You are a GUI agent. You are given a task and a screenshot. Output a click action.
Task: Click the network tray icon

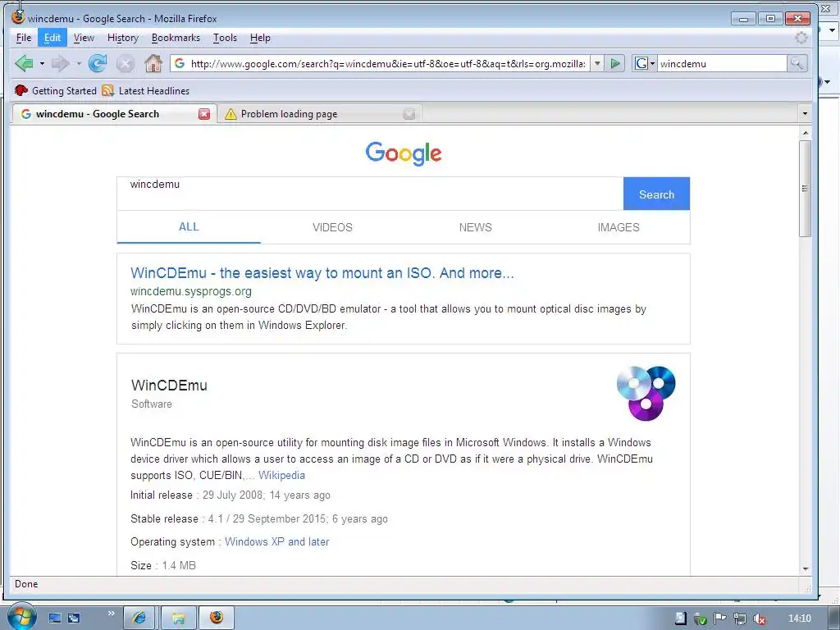[x=740, y=619]
